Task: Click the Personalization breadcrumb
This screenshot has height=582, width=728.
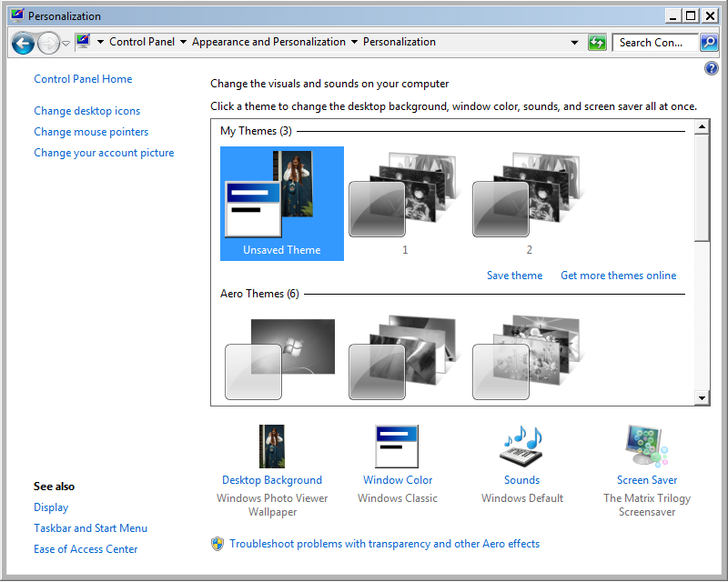Action: coord(399,42)
